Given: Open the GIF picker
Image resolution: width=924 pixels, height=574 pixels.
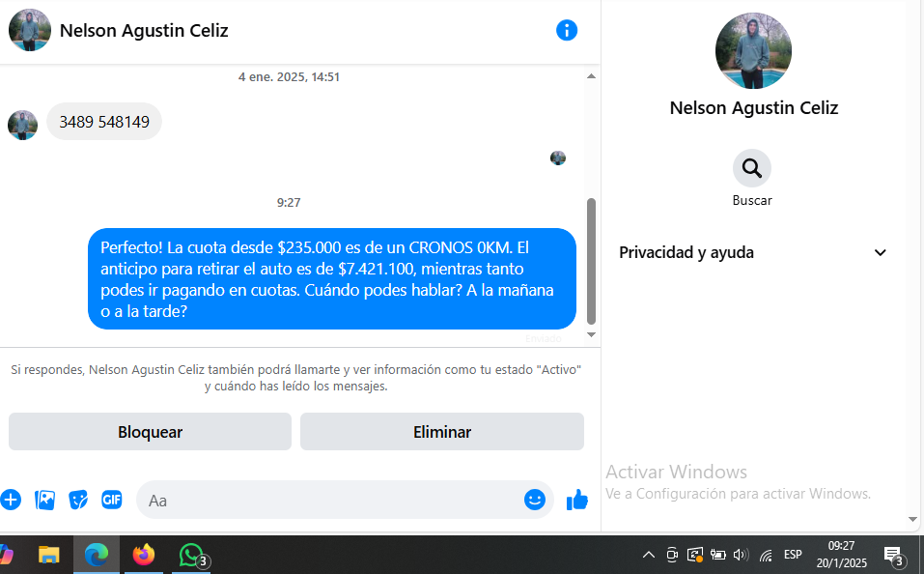Looking at the screenshot, I should (112, 500).
